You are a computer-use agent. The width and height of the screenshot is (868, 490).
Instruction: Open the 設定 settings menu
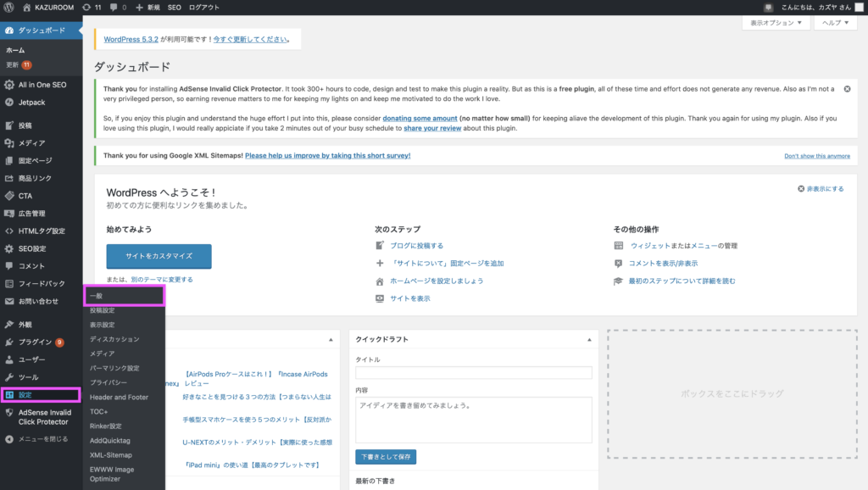pos(42,395)
